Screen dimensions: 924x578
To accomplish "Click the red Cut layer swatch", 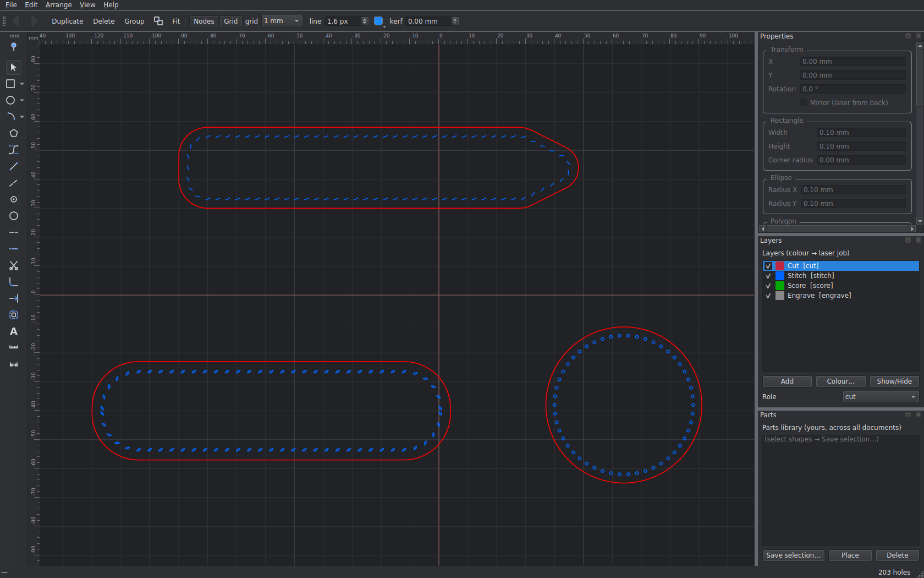I will point(780,266).
